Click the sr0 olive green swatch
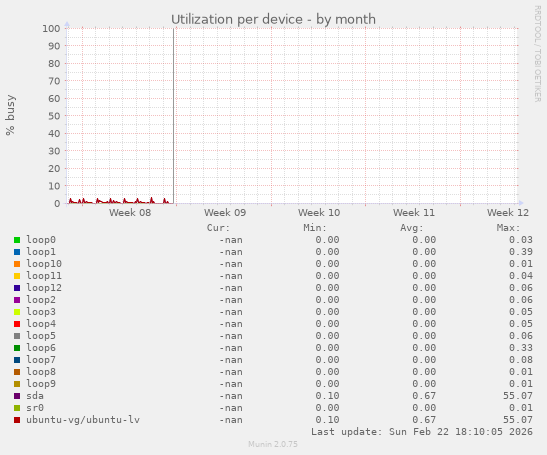 tap(17, 408)
